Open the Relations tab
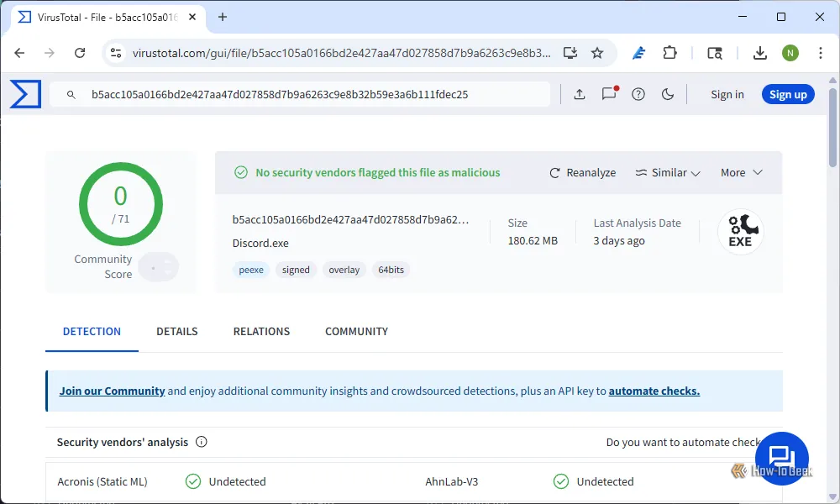 (x=261, y=331)
